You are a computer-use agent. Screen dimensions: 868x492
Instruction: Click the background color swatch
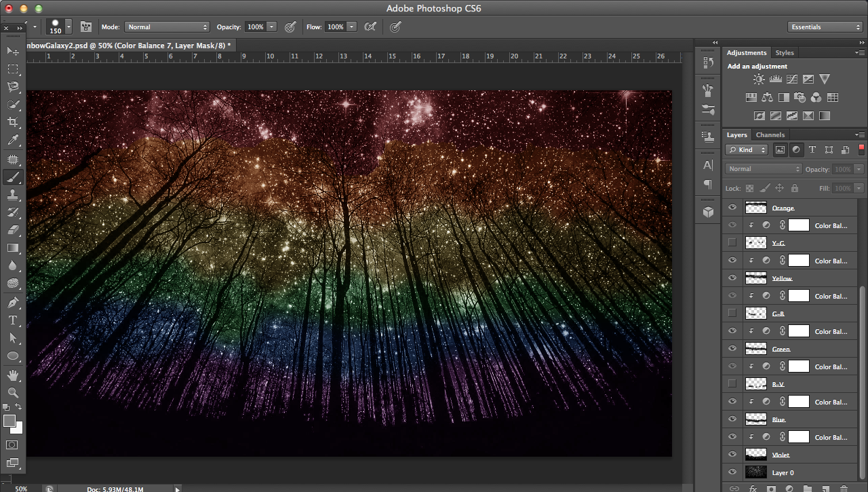19,430
